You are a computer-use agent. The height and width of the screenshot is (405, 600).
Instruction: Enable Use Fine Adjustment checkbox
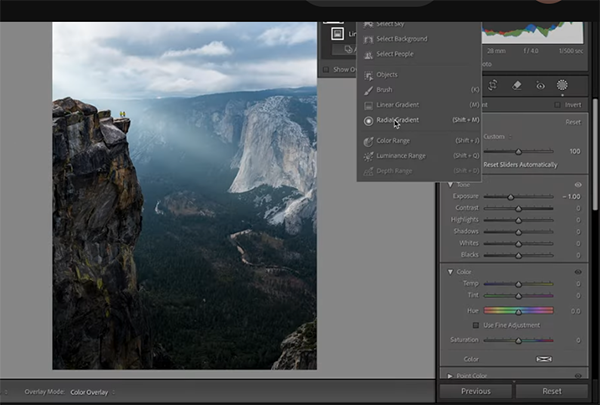click(476, 325)
